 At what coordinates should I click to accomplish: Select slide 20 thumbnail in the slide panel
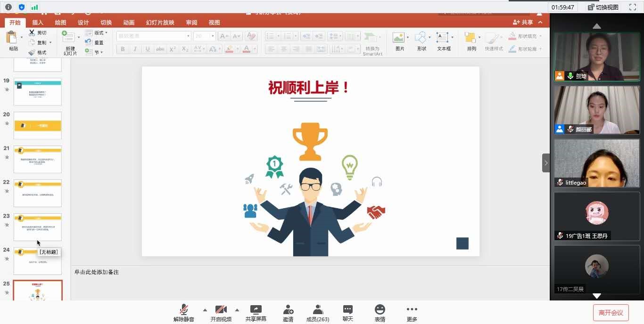click(38, 125)
